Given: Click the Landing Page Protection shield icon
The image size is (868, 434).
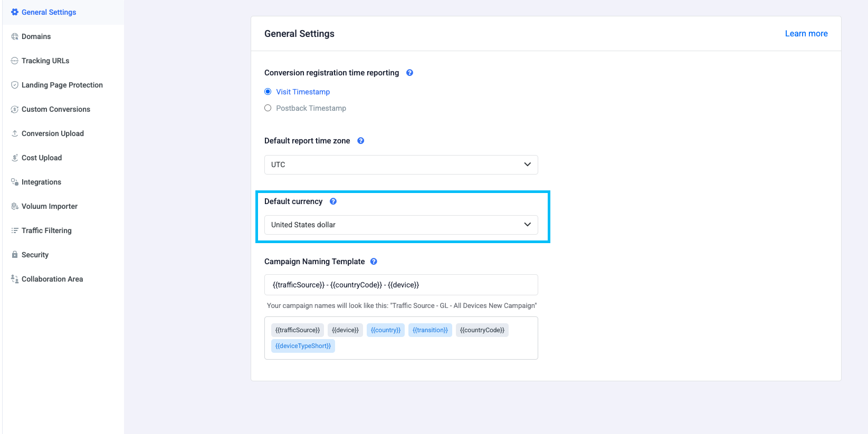Looking at the screenshot, I should [x=15, y=85].
